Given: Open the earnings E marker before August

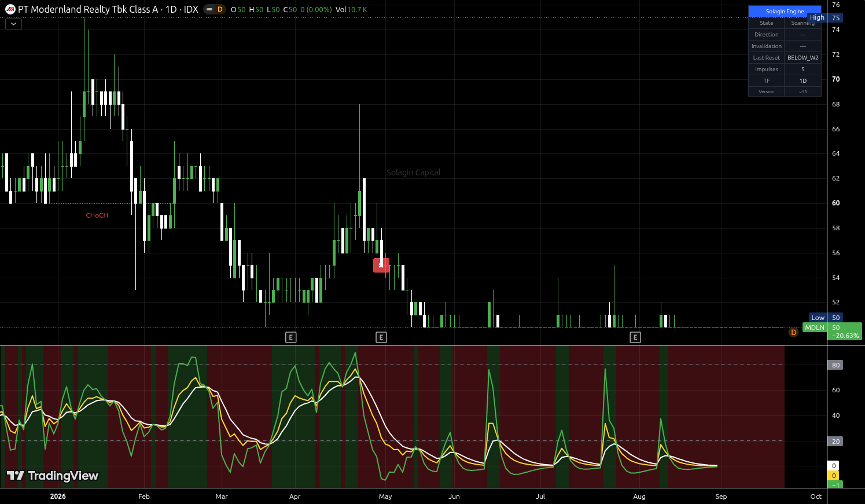Looking at the screenshot, I should [635, 337].
